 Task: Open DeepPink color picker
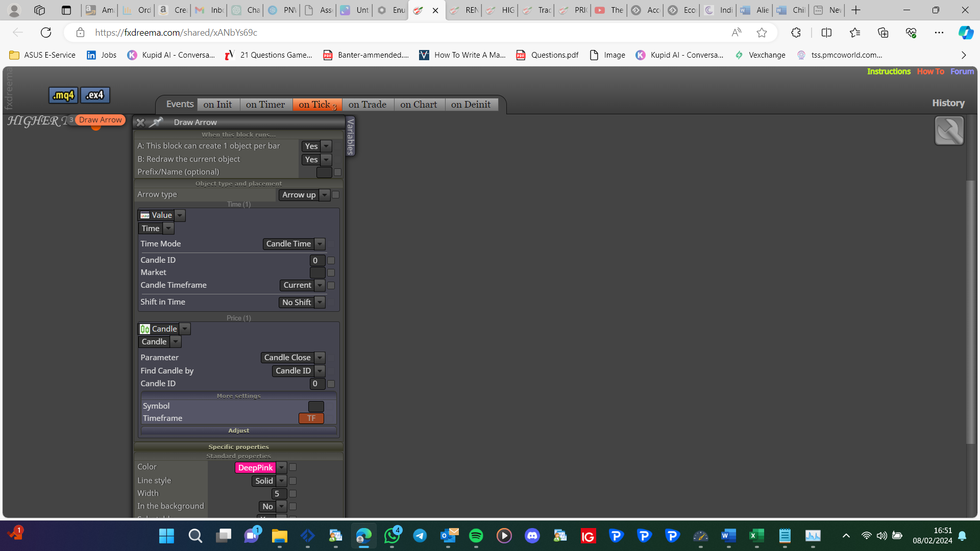click(261, 467)
